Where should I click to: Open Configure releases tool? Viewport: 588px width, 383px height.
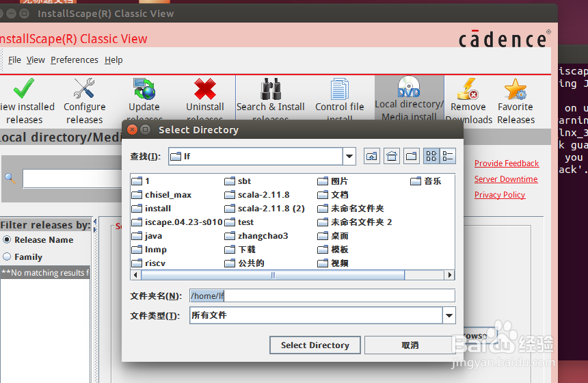pos(84,101)
